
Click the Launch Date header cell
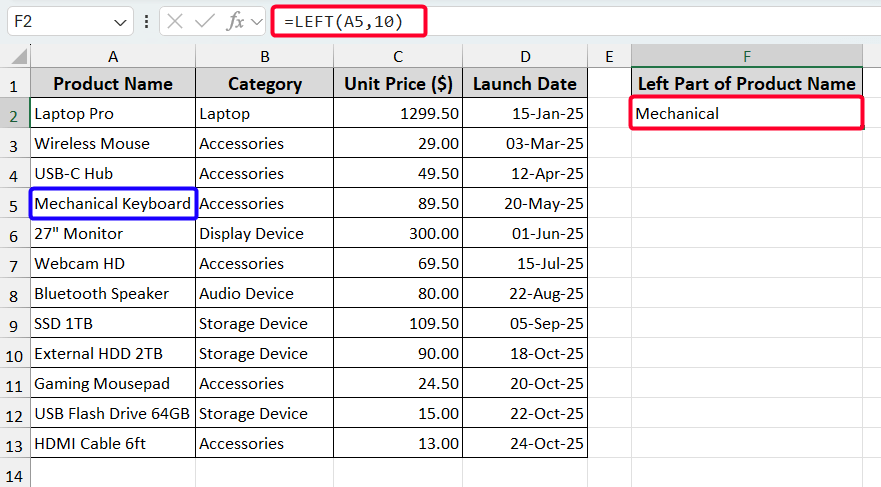coord(525,83)
